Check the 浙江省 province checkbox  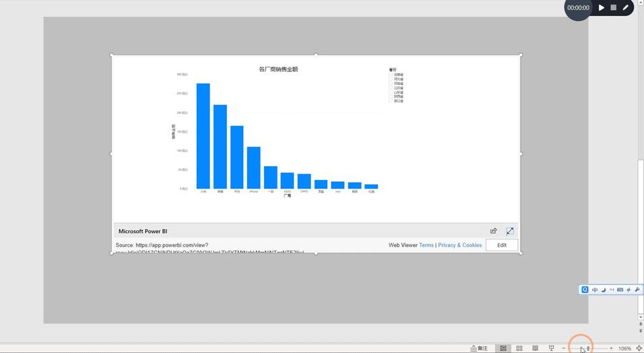pos(391,100)
